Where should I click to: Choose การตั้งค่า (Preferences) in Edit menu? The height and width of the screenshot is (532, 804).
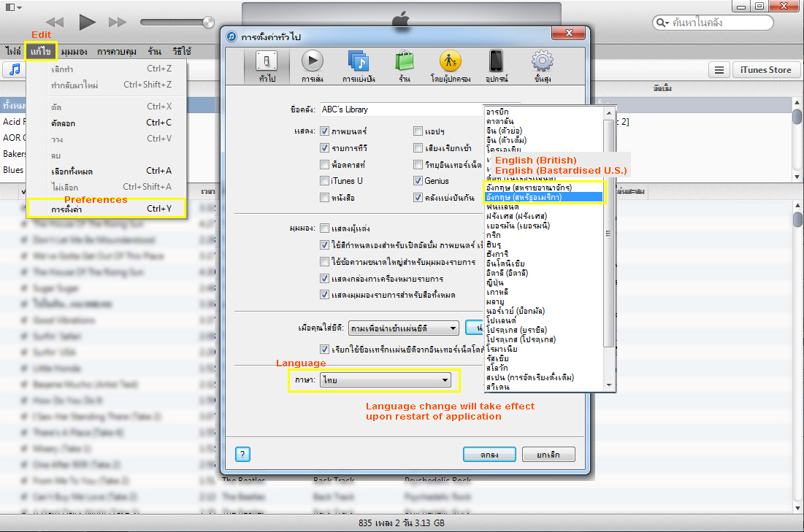point(107,209)
